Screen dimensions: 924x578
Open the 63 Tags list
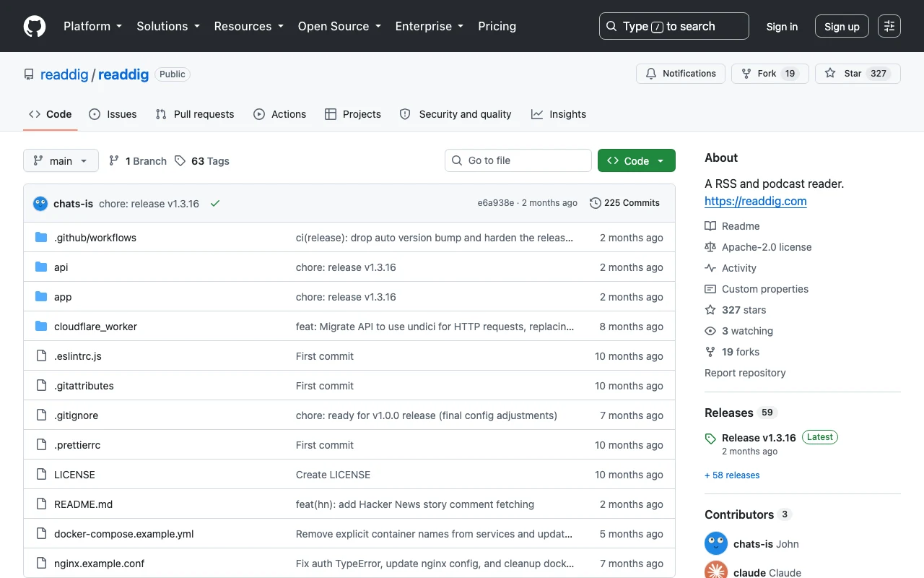202,161
